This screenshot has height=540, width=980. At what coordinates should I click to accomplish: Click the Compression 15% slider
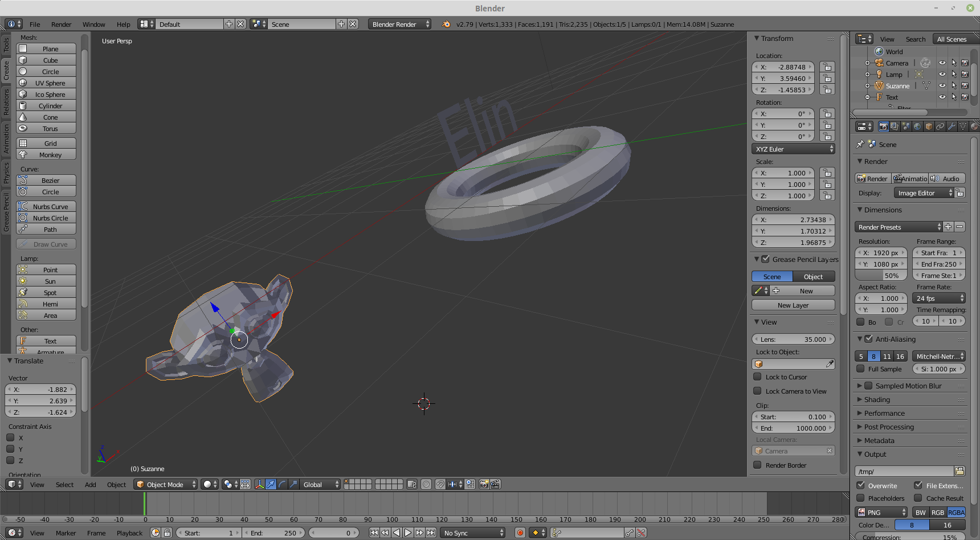point(910,537)
